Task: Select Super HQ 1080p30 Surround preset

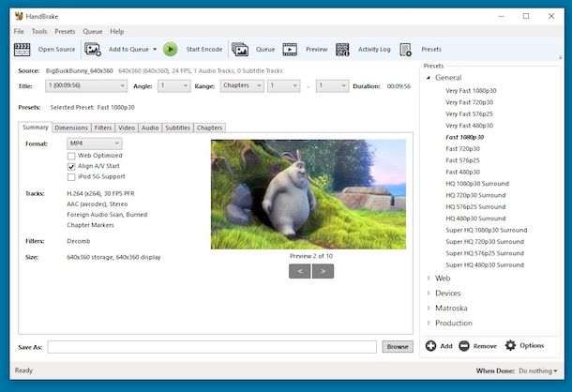Action: [487, 230]
